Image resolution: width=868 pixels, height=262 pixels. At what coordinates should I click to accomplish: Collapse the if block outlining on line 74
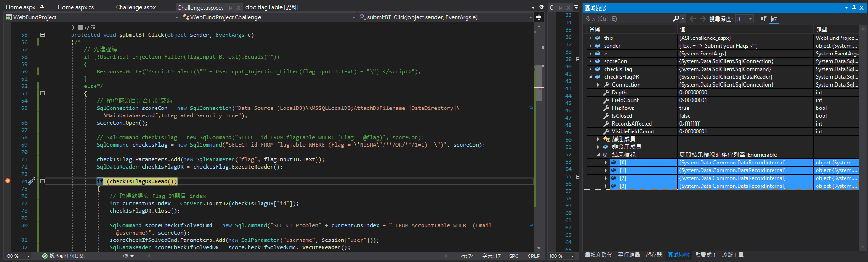(42, 181)
